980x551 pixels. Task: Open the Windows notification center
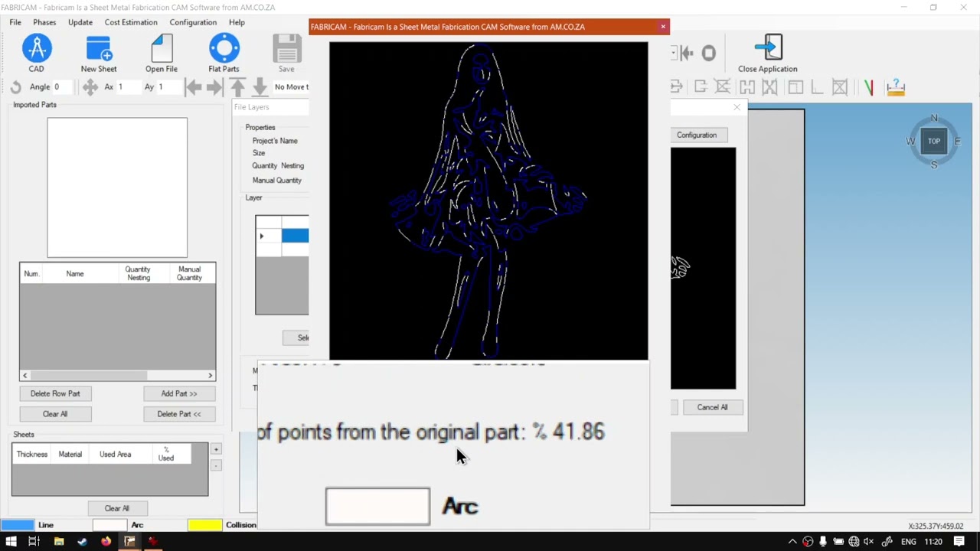(959, 541)
